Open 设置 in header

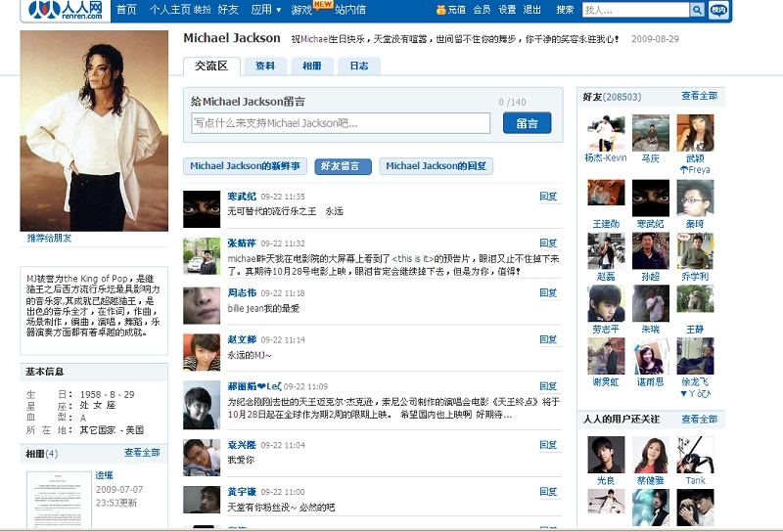[x=507, y=10]
